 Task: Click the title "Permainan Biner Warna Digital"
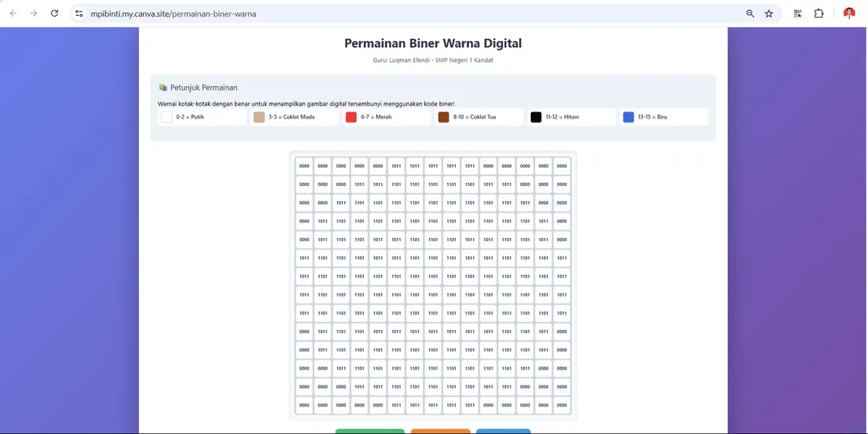click(x=433, y=43)
